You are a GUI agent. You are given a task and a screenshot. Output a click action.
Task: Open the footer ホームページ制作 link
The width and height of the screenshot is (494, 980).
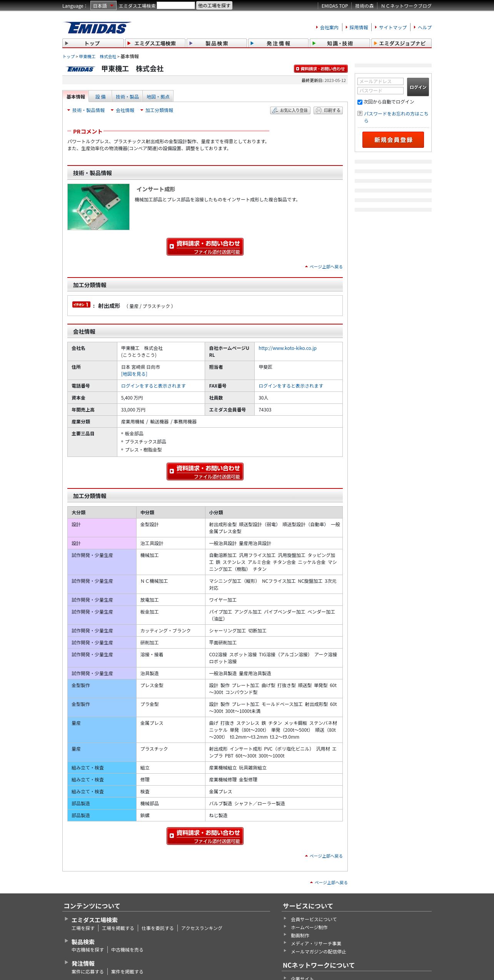click(x=309, y=927)
